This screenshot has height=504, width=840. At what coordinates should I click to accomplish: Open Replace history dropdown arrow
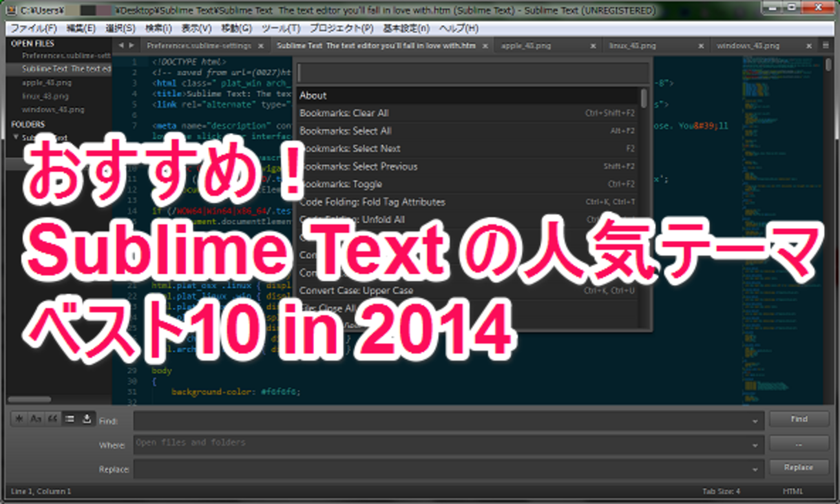[755, 470]
